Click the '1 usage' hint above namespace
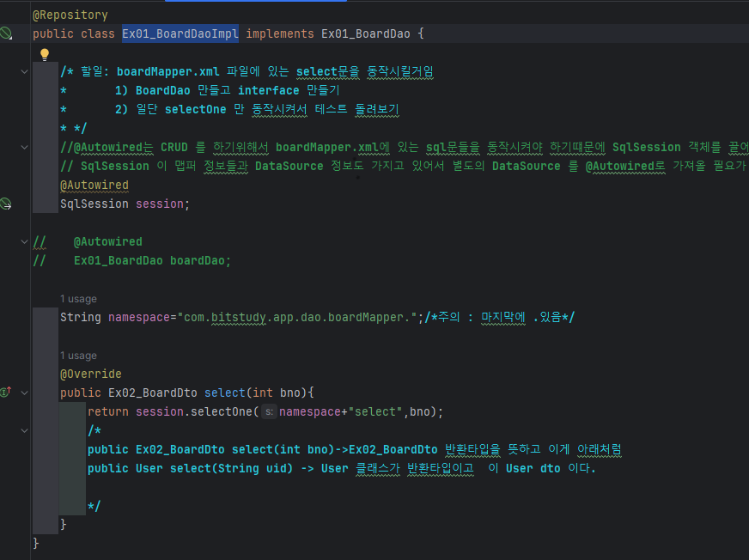Image resolution: width=749 pixels, height=560 pixels. [78, 299]
